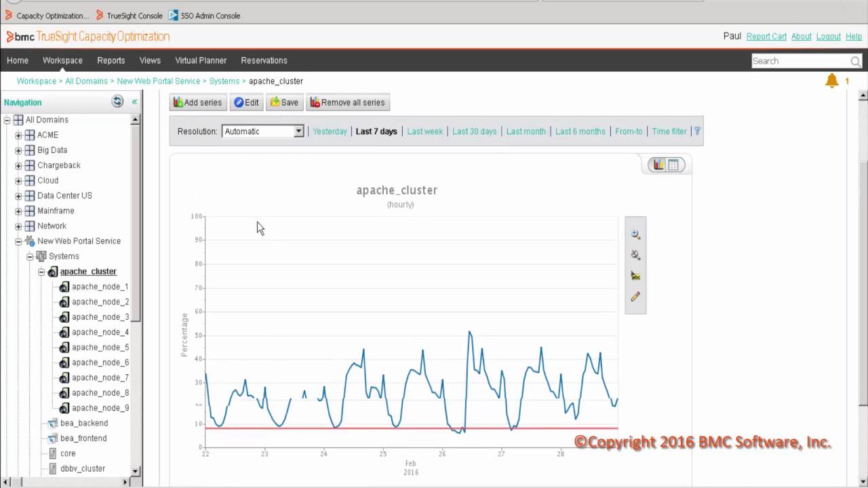The height and width of the screenshot is (488, 868).
Task: Click in the Search input field
Action: tap(800, 61)
